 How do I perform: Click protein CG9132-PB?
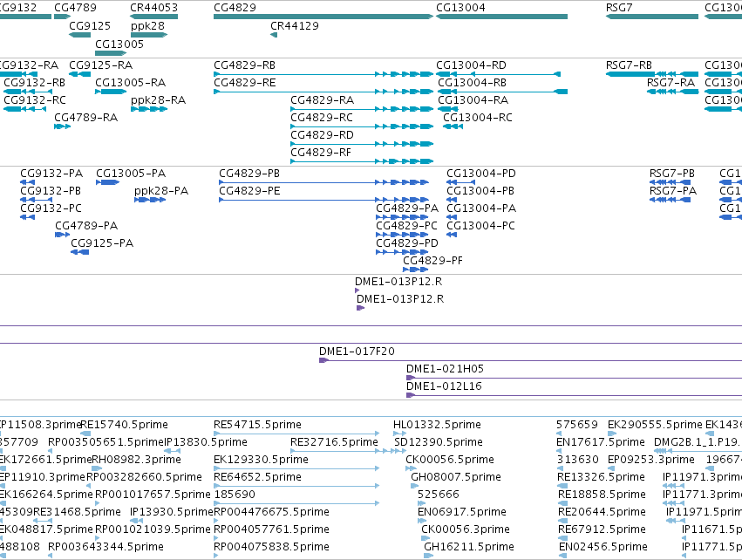(36, 200)
